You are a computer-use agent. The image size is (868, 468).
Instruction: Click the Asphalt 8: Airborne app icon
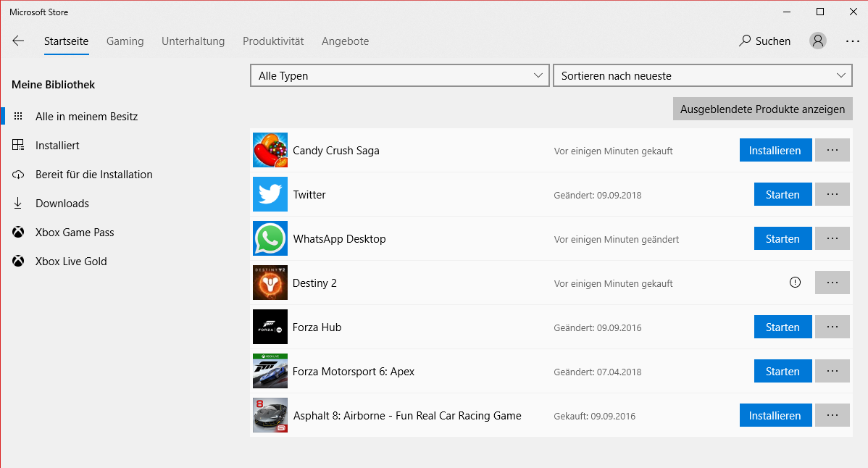(270, 415)
